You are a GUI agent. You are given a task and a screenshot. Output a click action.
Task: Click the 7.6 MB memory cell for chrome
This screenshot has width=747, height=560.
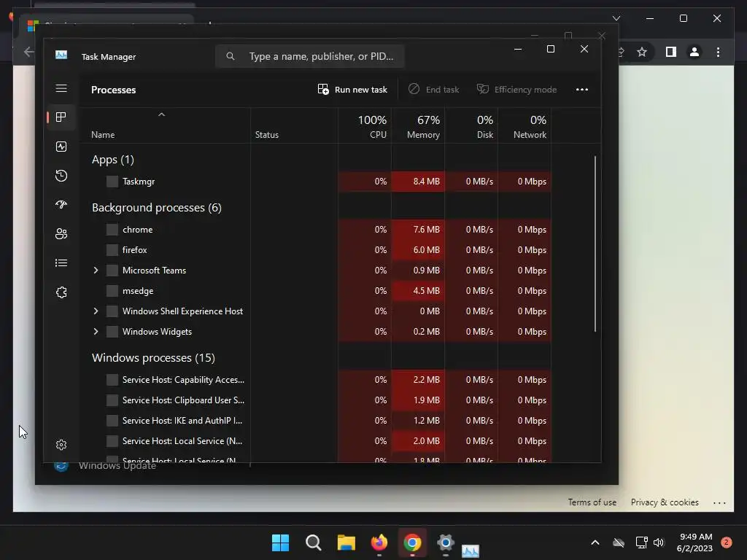pos(418,230)
